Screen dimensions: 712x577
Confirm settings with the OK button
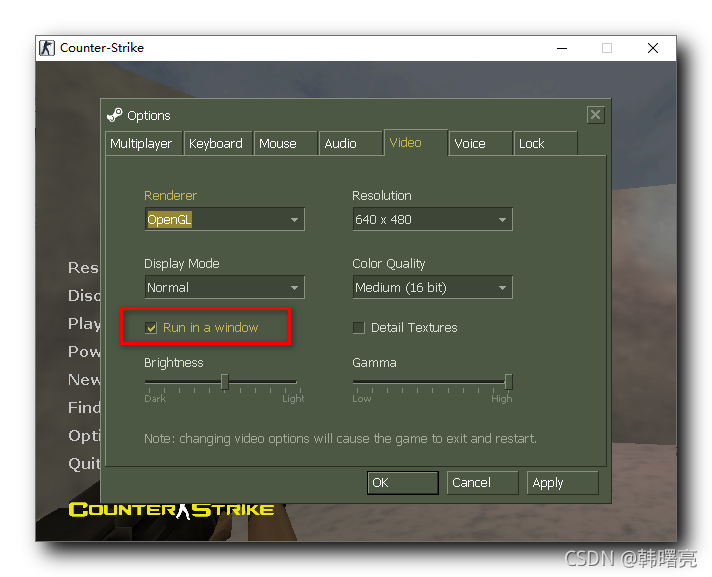(403, 483)
